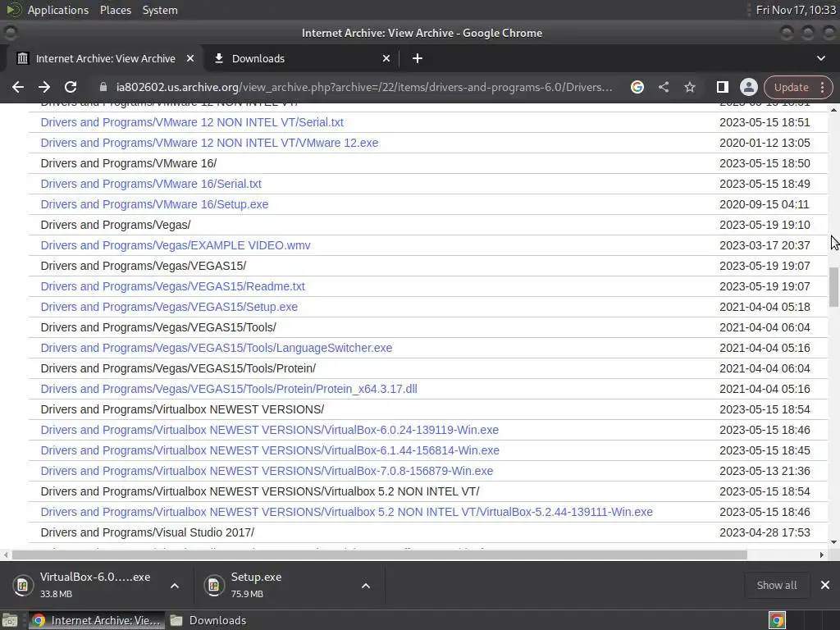The height and width of the screenshot is (630, 840).
Task: Download Protein_x64.3.17.dll link
Action: 229,389
